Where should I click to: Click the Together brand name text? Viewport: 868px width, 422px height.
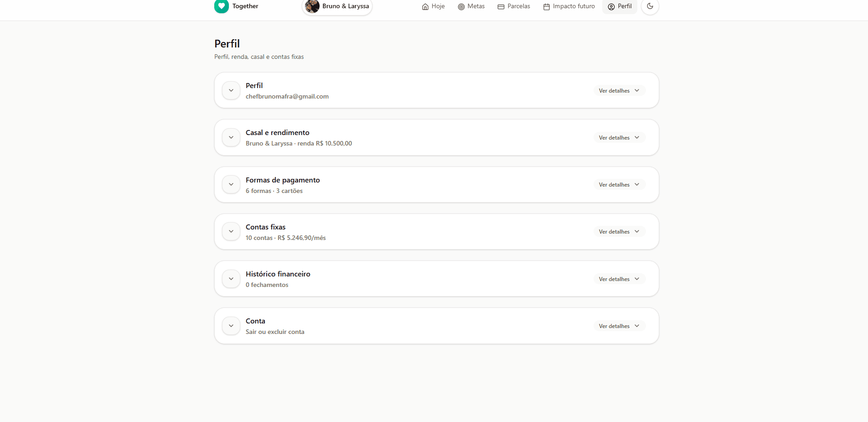245,6
